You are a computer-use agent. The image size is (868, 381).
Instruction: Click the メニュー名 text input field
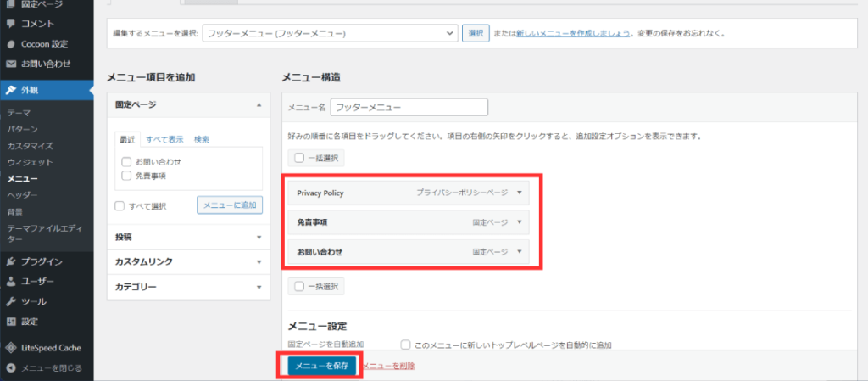(409, 108)
